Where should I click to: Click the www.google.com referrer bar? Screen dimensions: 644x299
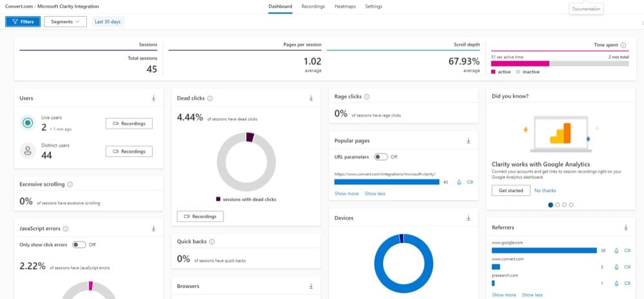click(x=544, y=251)
